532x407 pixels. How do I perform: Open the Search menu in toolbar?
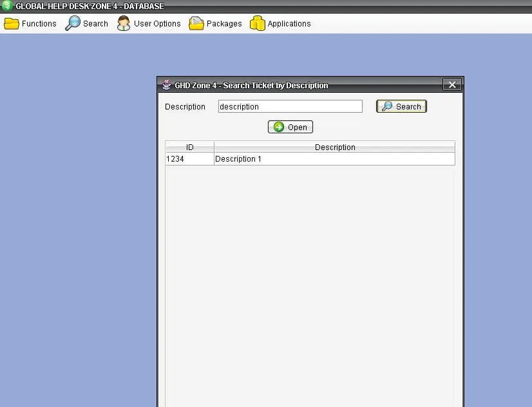coord(86,24)
